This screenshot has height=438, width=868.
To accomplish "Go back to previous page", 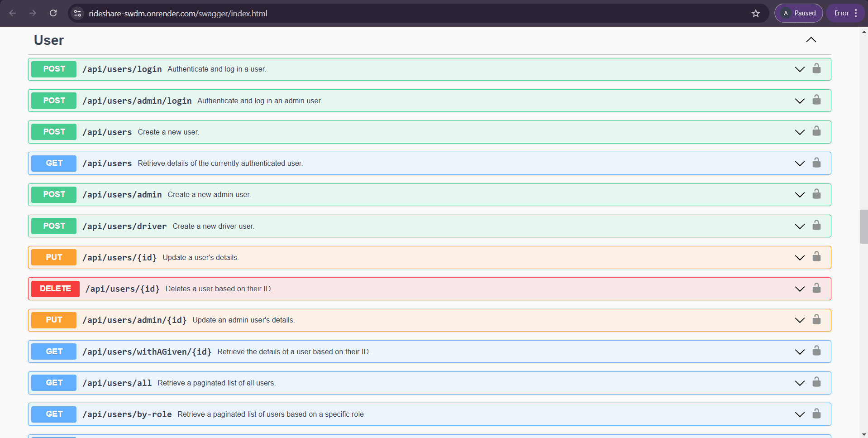I will pyautogui.click(x=13, y=13).
